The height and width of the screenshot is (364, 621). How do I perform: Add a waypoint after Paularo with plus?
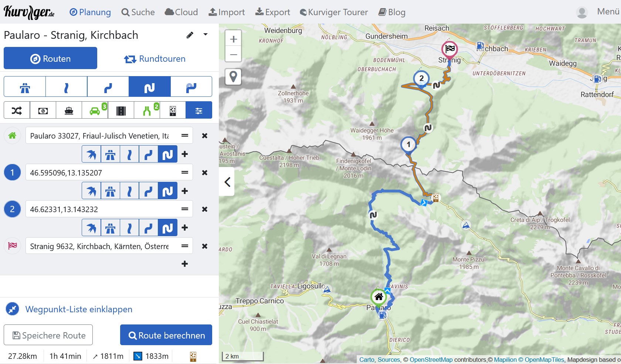point(185,154)
